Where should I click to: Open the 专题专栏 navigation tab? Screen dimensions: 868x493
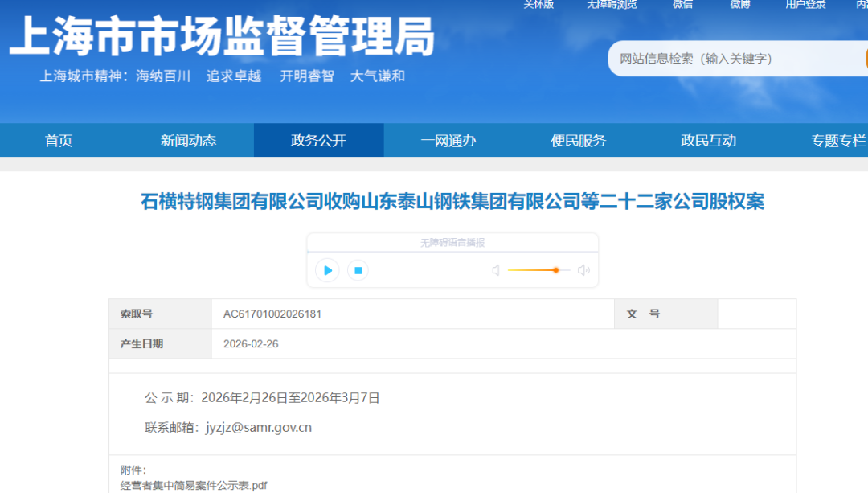click(x=838, y=140)
